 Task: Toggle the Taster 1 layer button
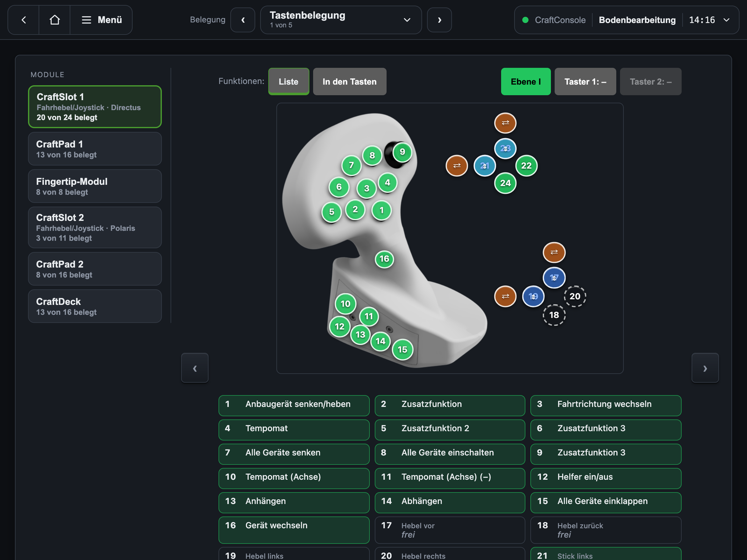point(585,82)
